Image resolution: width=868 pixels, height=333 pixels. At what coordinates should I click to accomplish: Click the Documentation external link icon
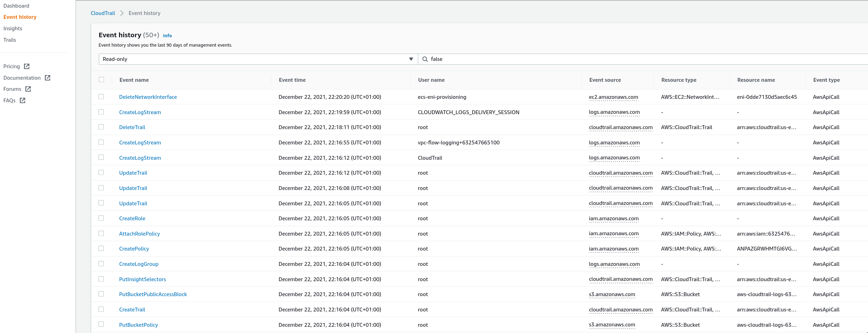pos(48,78)
